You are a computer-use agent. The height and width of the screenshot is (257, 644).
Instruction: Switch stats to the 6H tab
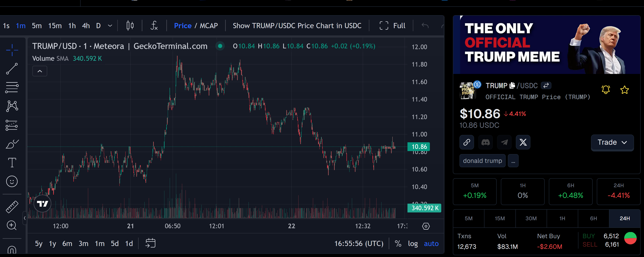pos(593,218)
